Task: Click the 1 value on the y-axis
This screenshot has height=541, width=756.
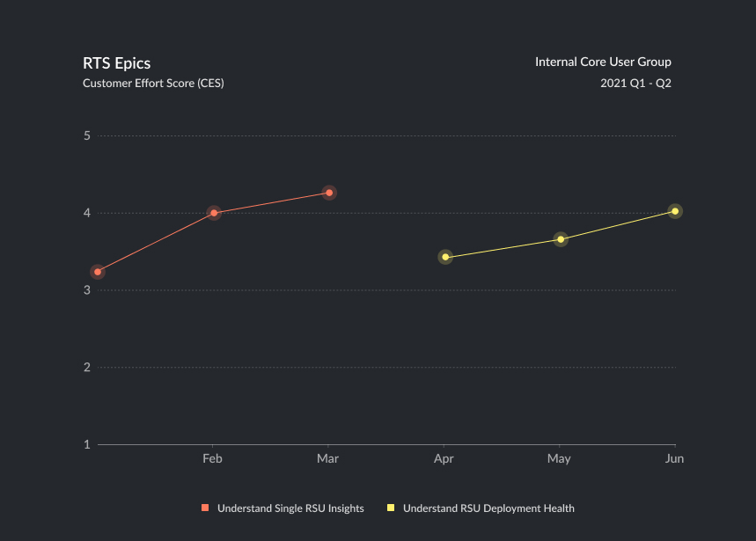Action: point(87,444)
